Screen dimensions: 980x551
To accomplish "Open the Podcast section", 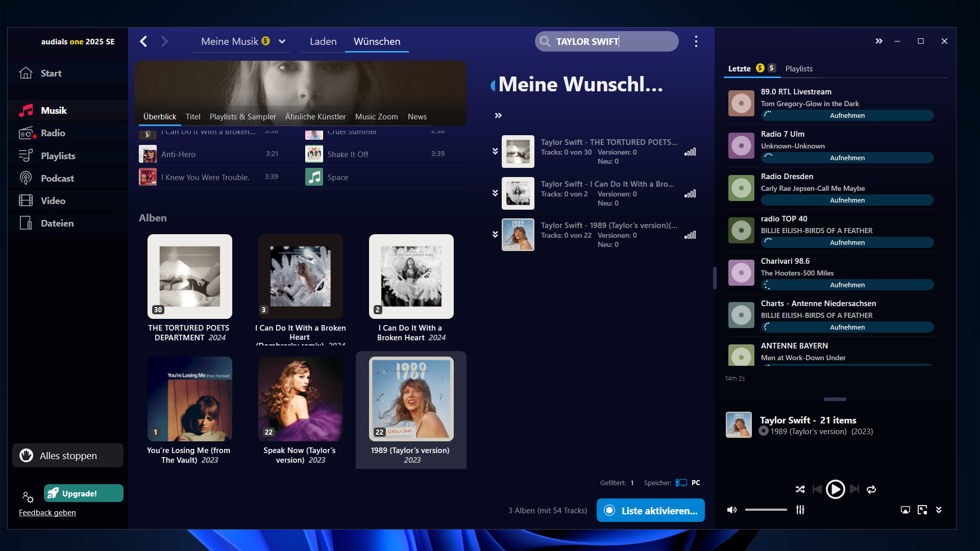I will coord(68,178).
